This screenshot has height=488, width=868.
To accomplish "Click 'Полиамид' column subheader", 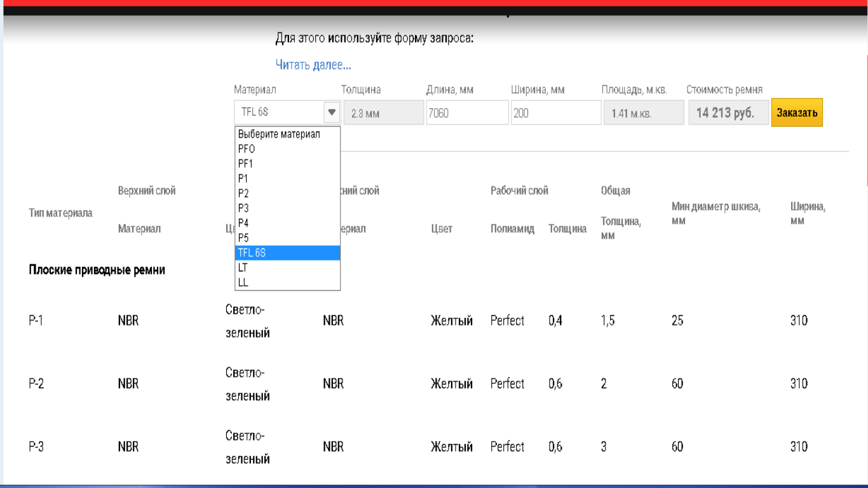I will point(512,229).
